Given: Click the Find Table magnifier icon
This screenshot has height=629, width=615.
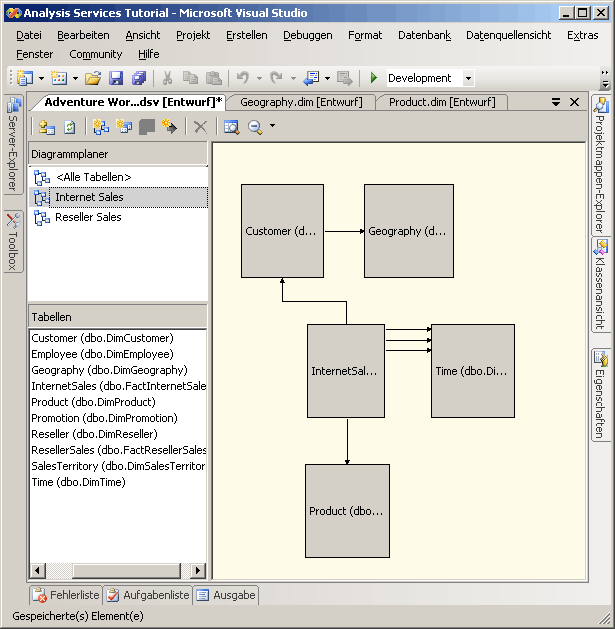Looking at the screenshot, I should (231, 126).
